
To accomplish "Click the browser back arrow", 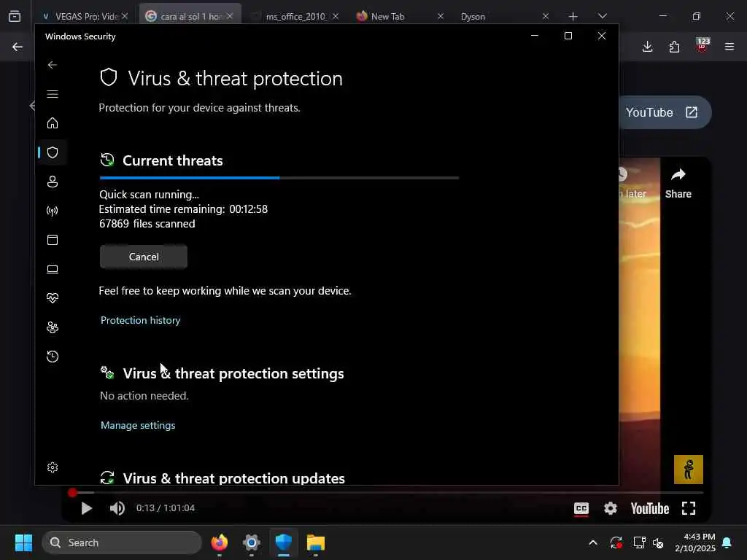I will click(x=18, y=47).
